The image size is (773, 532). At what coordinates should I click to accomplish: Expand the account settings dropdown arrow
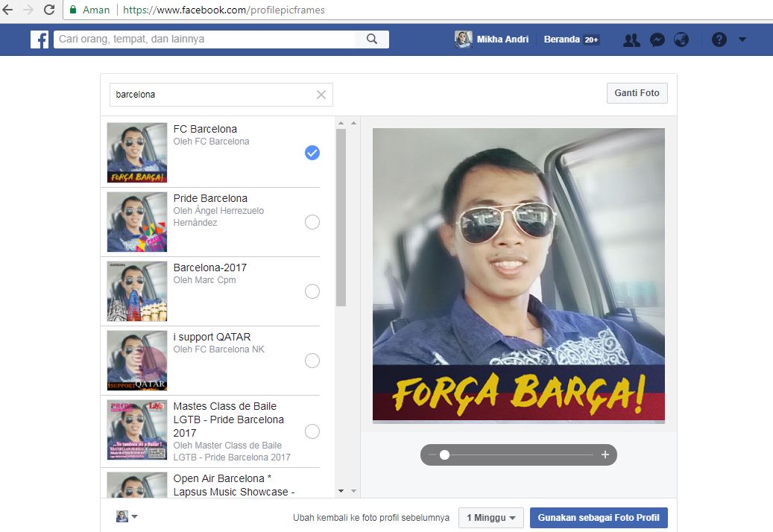[742, 39]
